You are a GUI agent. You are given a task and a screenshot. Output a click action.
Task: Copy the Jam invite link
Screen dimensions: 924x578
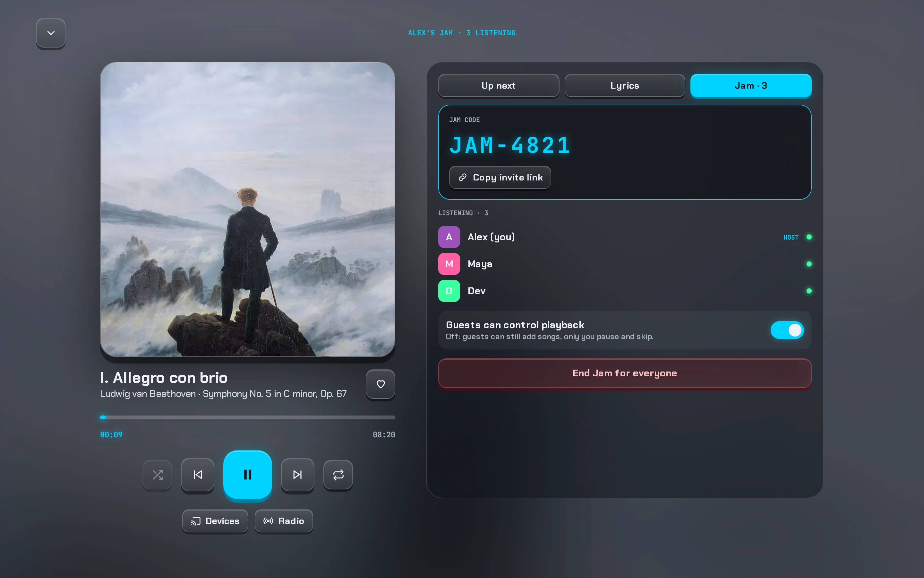point(500,177)
